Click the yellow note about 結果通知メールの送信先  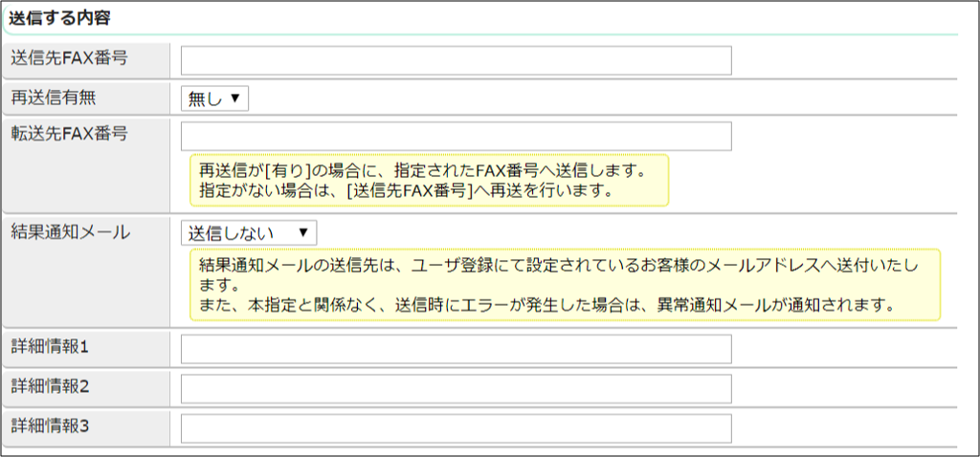[x=564, y=285]
